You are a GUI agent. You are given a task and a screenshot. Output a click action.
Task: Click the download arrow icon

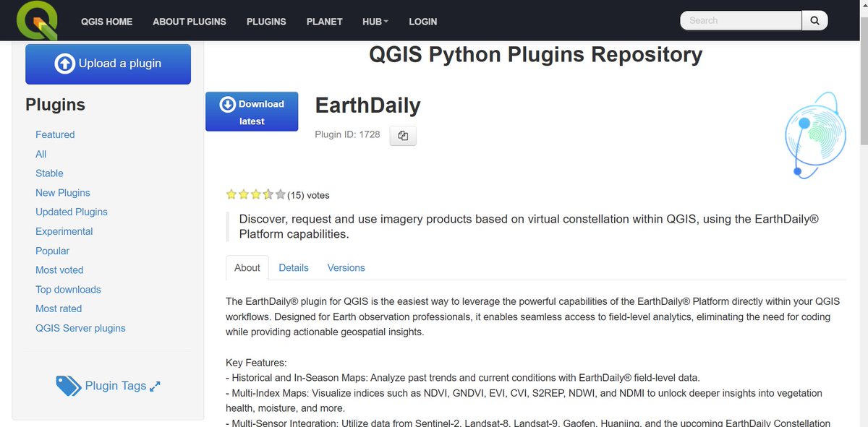(x=228, y=104)
